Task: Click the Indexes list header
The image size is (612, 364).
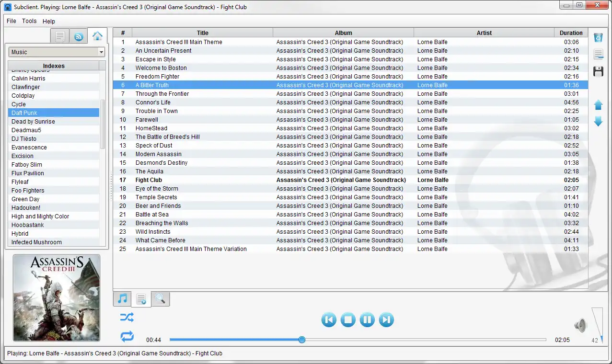Action: pyautogui.click(x=54, y=66)
